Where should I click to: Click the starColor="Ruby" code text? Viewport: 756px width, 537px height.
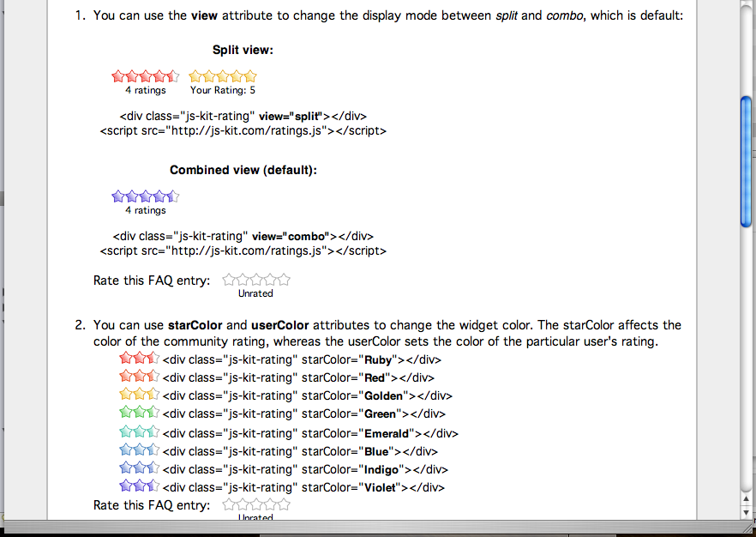coord(302,360)
